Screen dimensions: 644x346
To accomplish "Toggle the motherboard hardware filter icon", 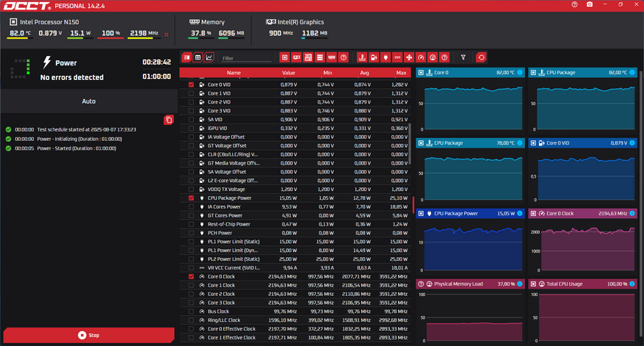I will (308, 57).
